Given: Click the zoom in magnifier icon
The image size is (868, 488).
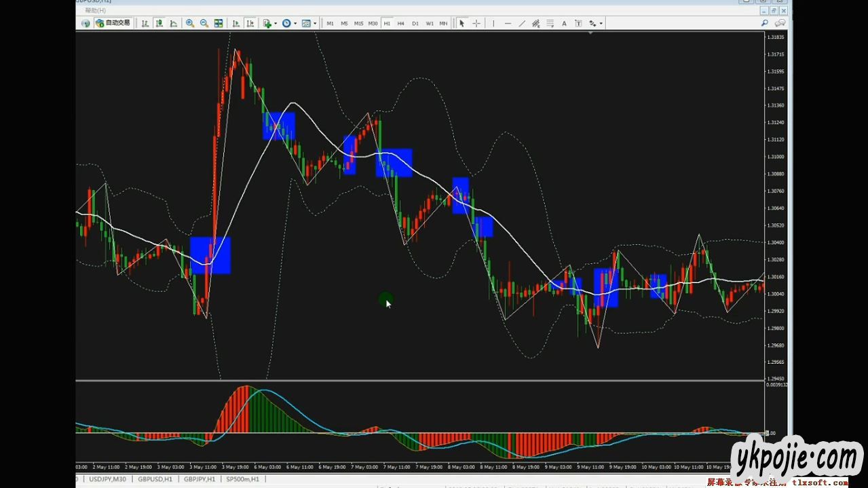Looking at the screenshot, I should pos(190,23).
